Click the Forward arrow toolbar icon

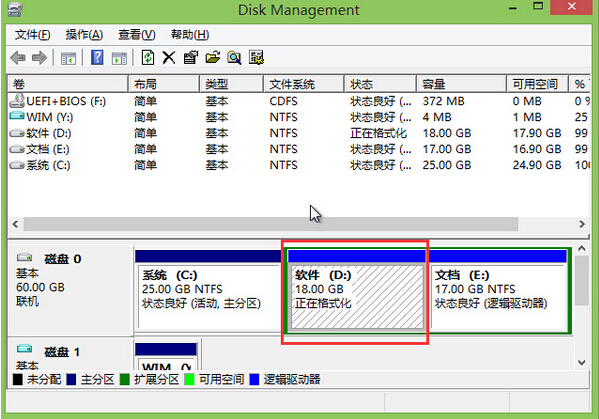coord(39,58)
